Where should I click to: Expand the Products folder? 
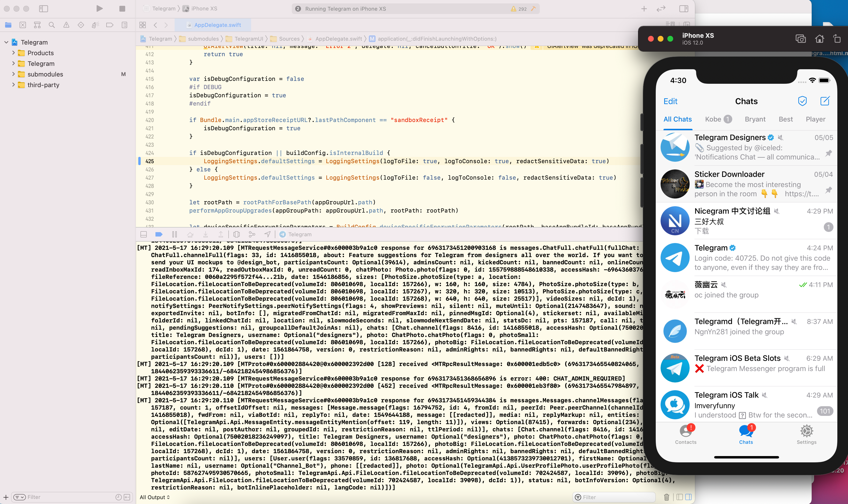pyautogui.click(x=13, y=53)
